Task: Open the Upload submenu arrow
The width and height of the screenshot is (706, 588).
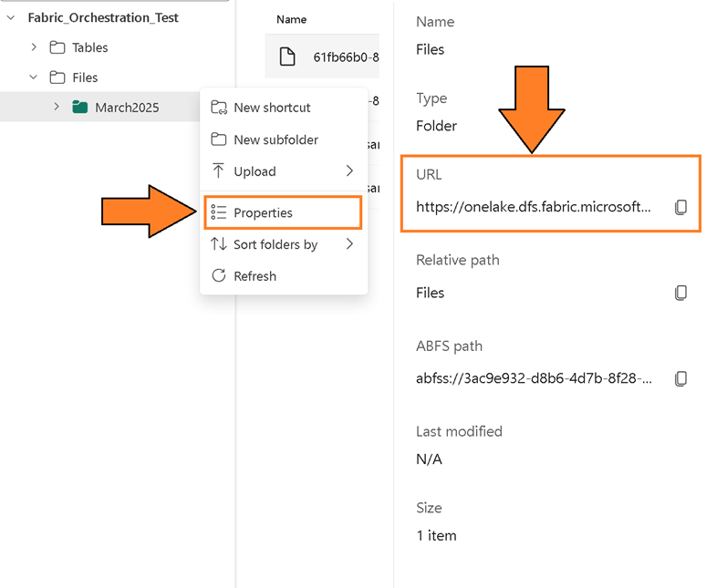Action: [x=349, y=170]
